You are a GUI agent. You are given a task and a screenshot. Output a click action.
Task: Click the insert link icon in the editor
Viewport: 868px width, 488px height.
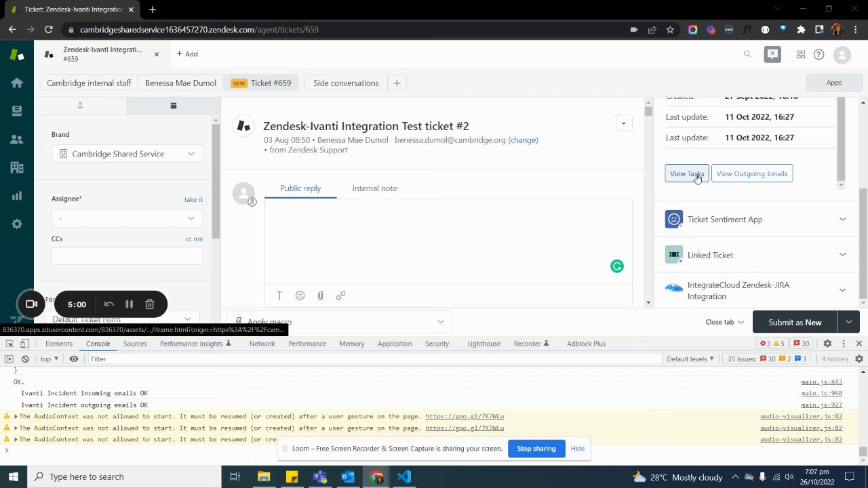[x=340, y=296]
